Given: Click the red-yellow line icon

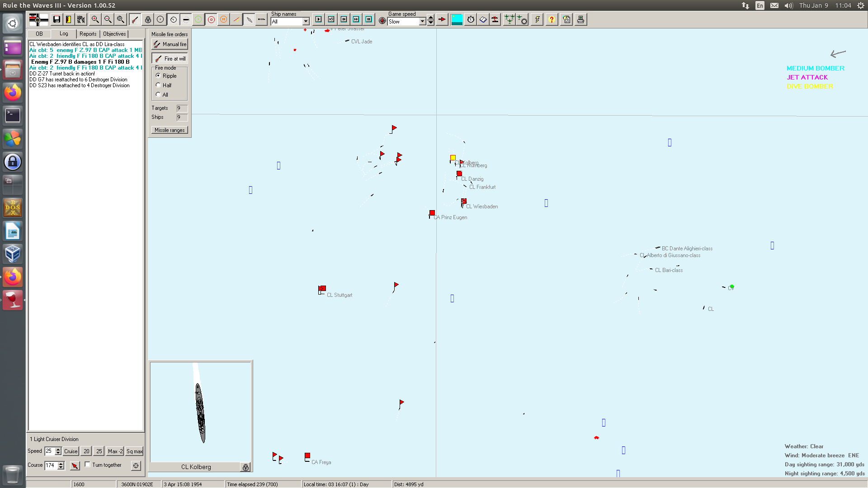Looking at the screenshot, I should (236, 19).
